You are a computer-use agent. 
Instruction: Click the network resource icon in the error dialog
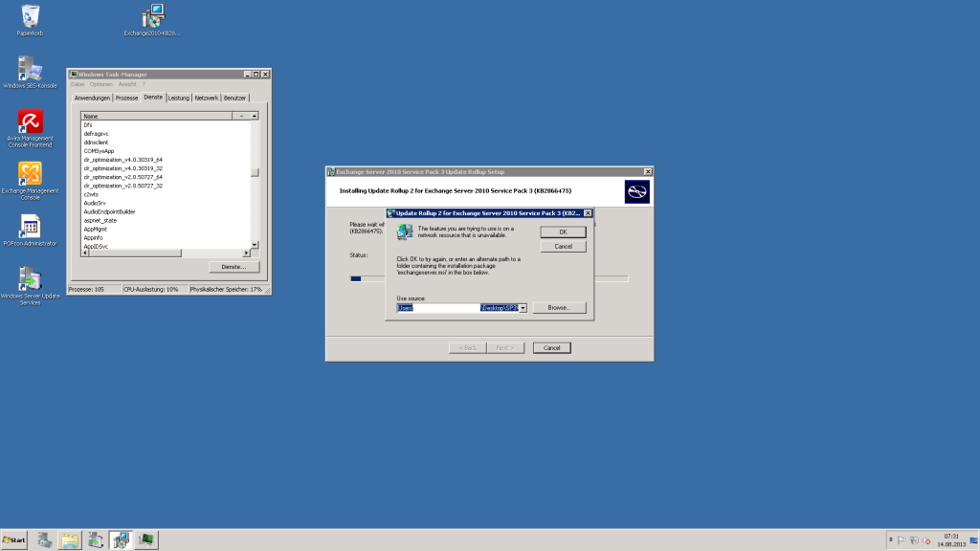point(405,231)
